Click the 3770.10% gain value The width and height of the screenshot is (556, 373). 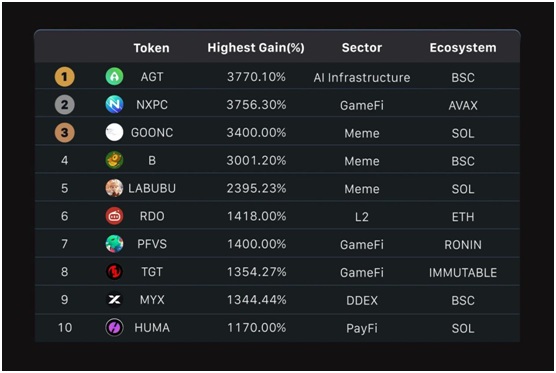click(x=256, y=77)
